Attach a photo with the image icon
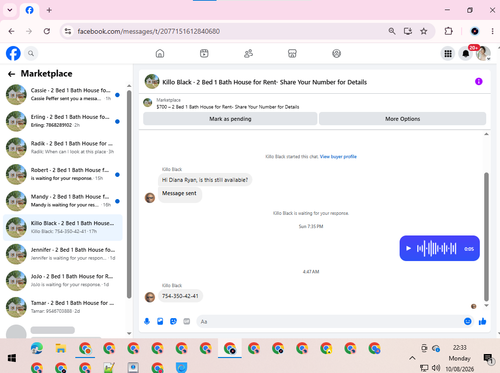 pos(160,321)
